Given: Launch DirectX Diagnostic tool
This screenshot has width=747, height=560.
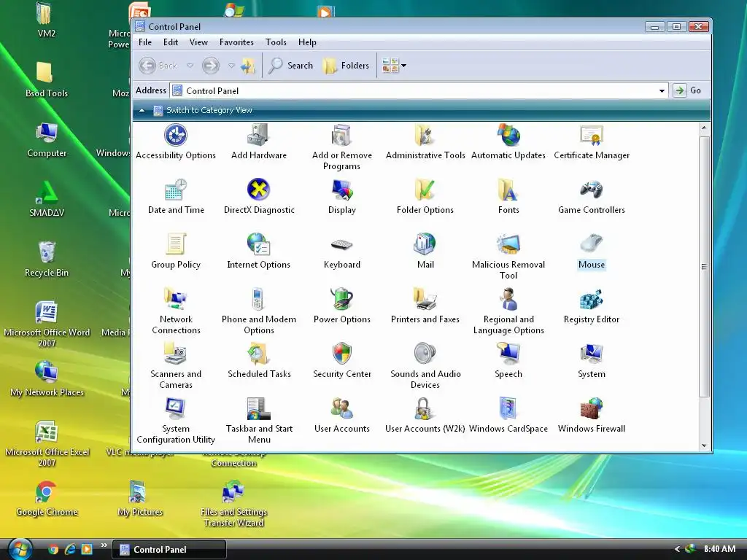Looking at the screenshot, I should pyautogui.click(x=259, y=197).
